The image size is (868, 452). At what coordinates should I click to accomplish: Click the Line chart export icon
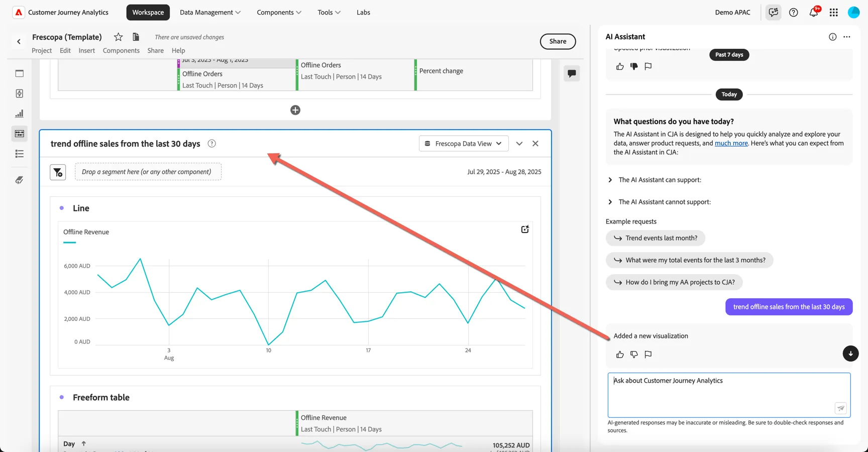click(x=525, y=229)
